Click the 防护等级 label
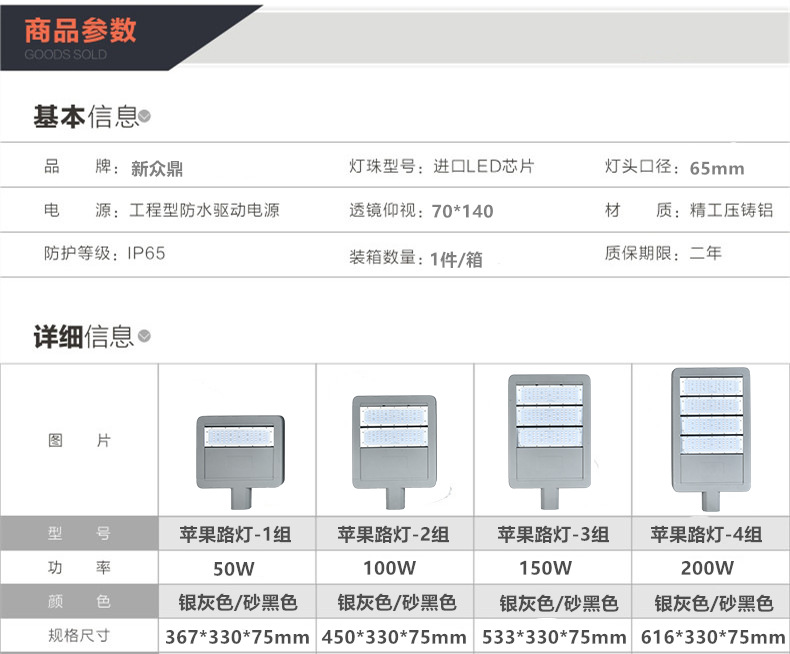This screenshot has width=790, height=654. coord(81,253)
